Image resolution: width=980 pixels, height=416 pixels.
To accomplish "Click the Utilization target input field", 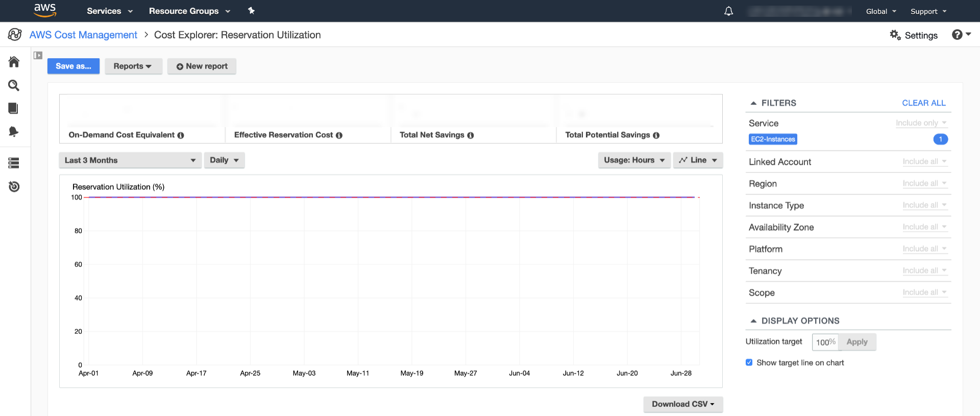I will [825, 342].
